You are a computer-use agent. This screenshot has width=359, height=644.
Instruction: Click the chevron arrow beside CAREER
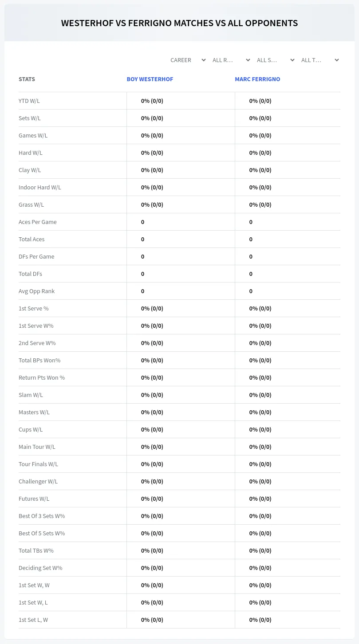tap(203, 60)
